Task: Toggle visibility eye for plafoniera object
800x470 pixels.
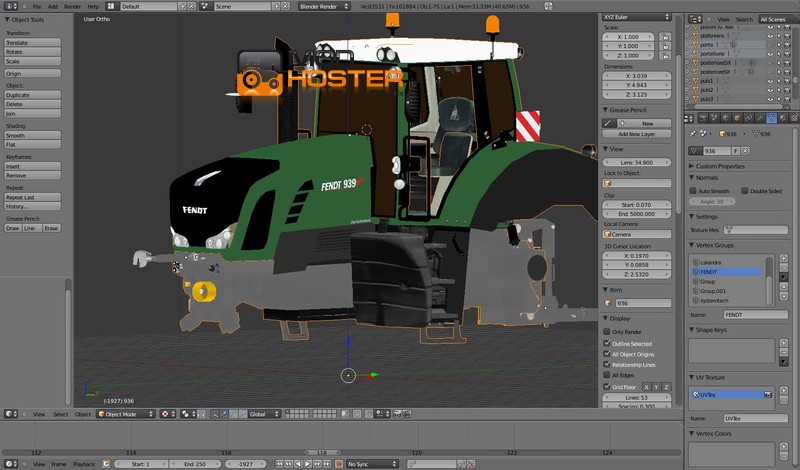Action: tap(770, 36)
